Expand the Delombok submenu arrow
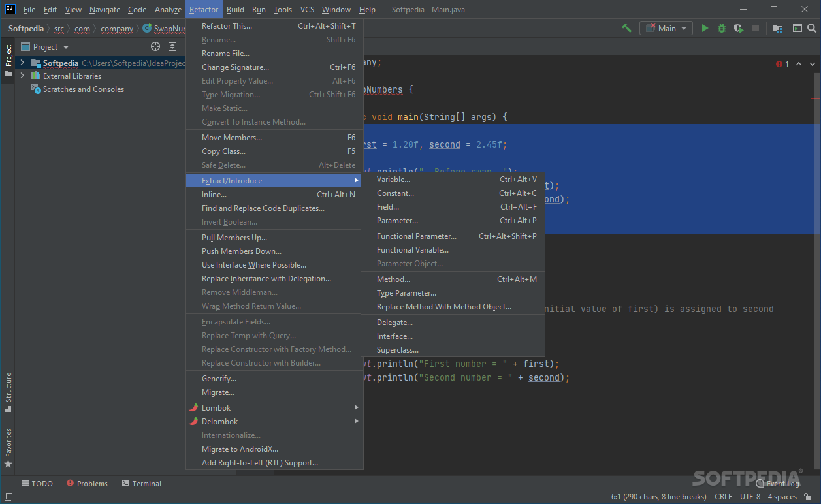This screenshot has height=504, width=821. point(357,421)
